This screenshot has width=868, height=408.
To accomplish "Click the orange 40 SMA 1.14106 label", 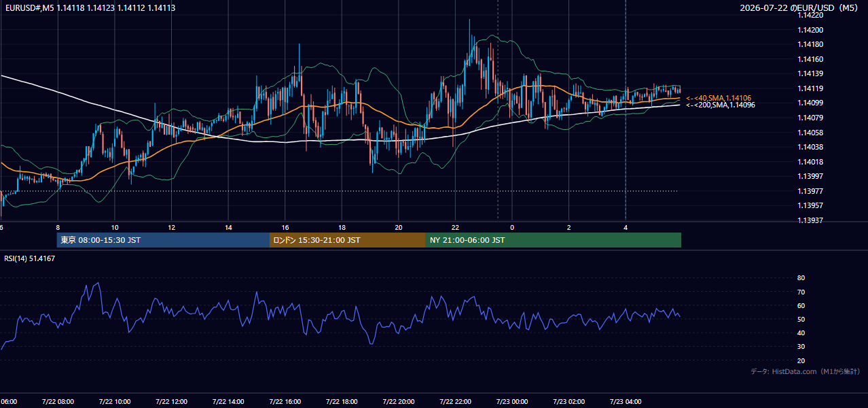I will [719, 98].
